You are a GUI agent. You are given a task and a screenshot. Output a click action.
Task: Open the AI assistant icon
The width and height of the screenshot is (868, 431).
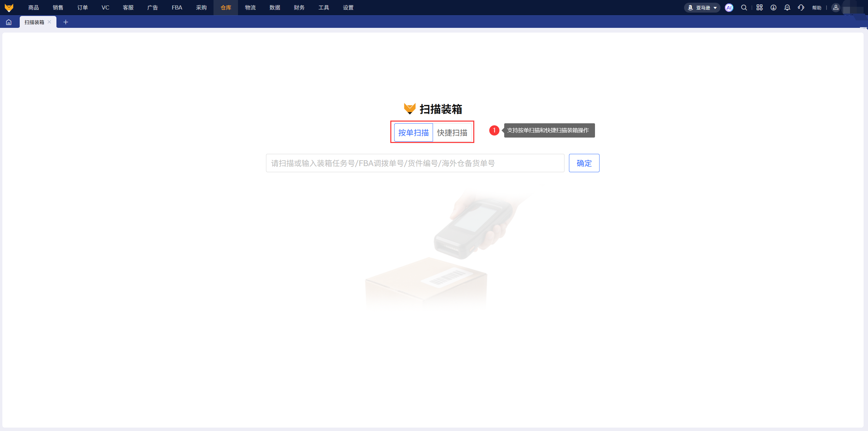(729, 7)
